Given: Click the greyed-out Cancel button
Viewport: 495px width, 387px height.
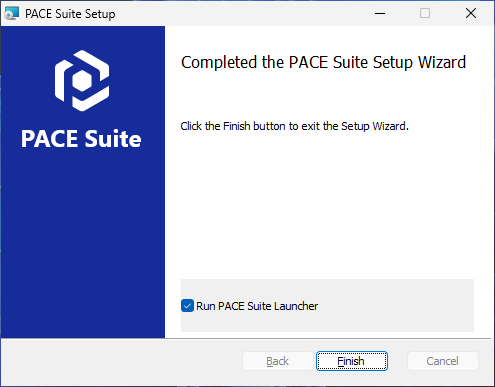Looking at the screenshot, I should click(x=442, y=361).
